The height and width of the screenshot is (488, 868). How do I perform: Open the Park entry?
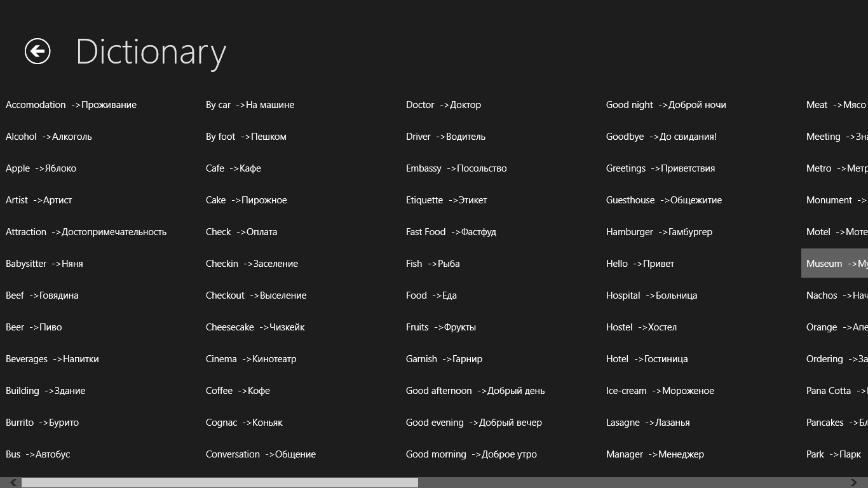[x=834, y=454]
